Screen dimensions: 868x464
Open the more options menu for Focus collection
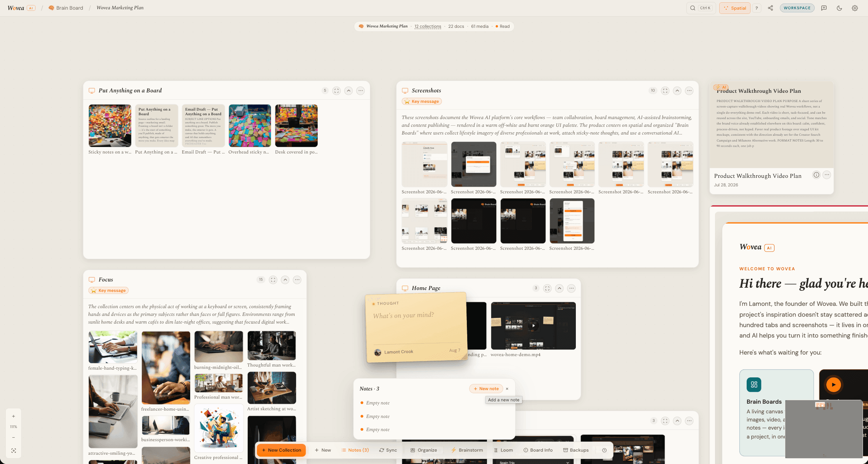297,280
